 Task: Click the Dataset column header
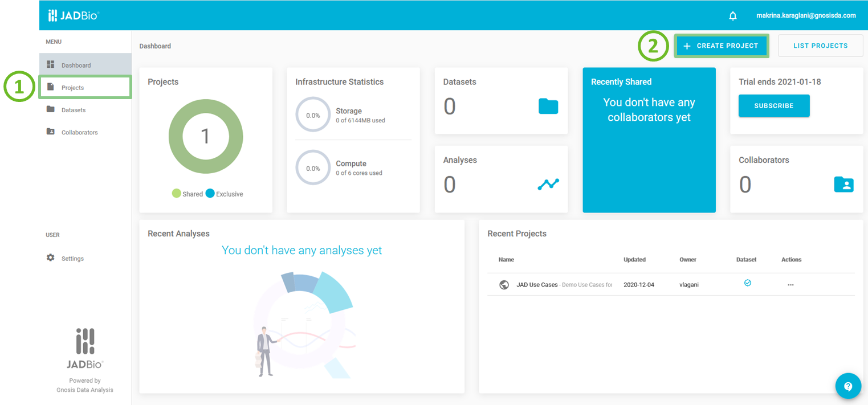coord(747,260)
